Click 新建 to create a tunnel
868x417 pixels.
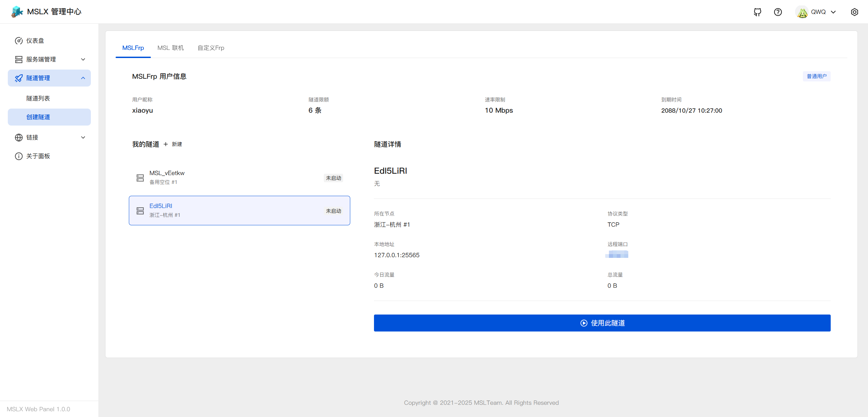tap(177, 144)
